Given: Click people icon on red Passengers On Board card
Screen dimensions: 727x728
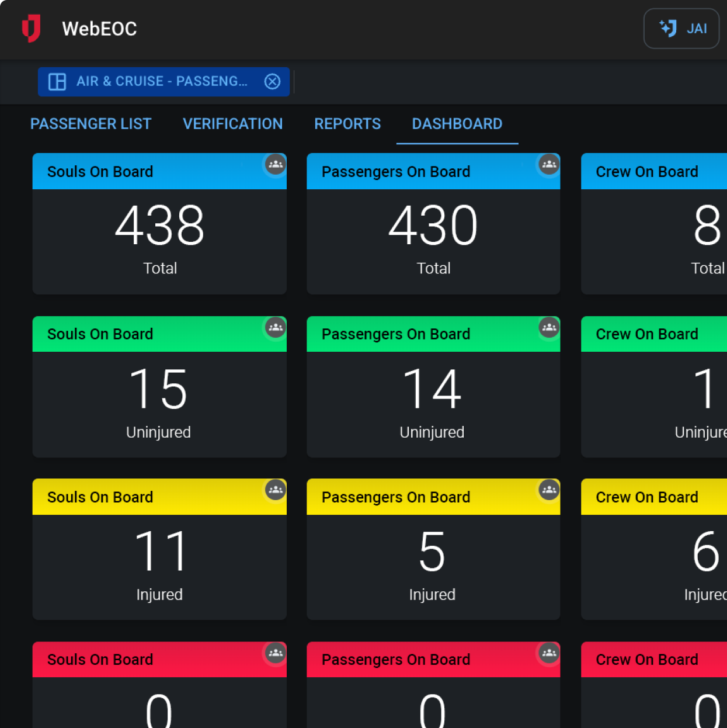Looking at the screenshot, I should pos(549,653).
